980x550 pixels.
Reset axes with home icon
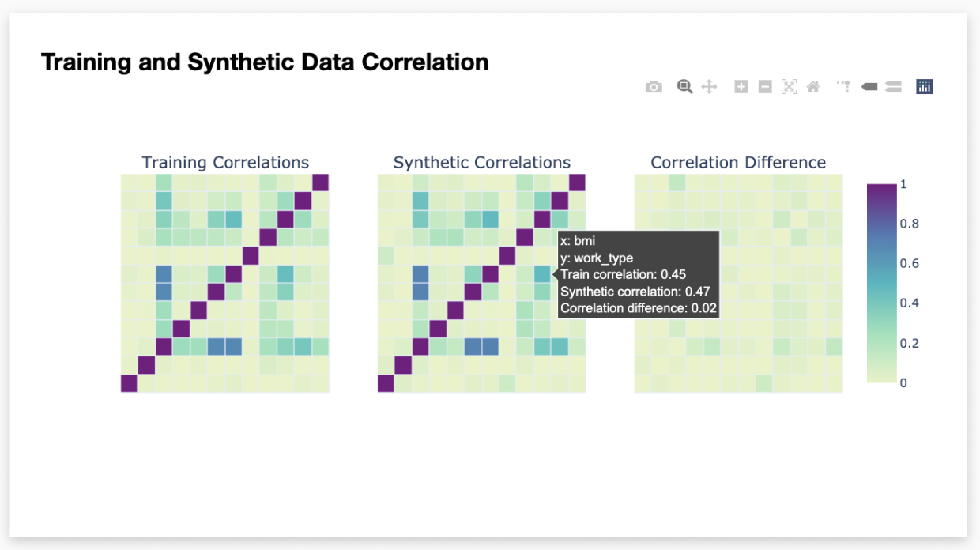812,87
